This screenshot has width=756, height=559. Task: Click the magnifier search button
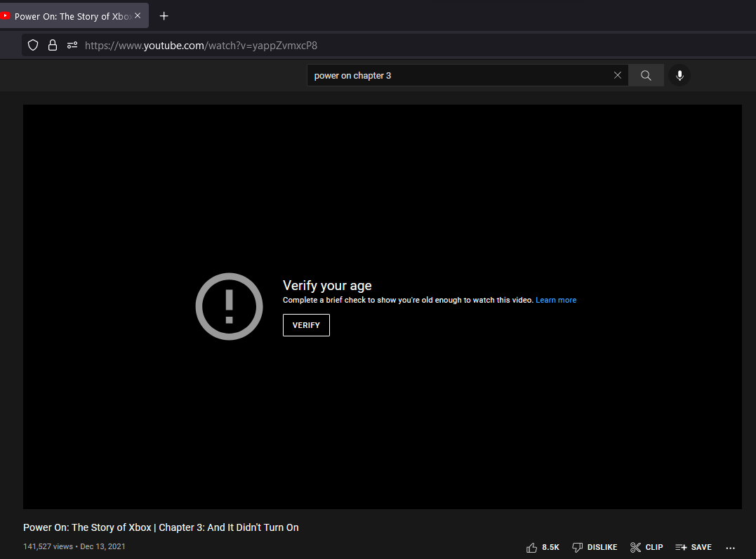pos(646,75)
